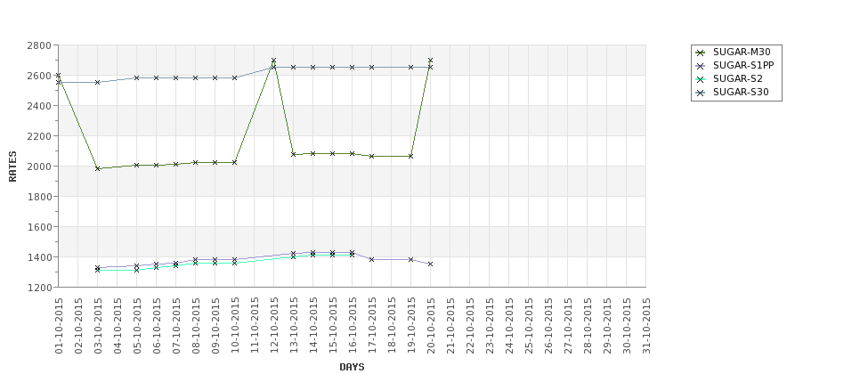Viewport: 868px width, 382px height.
Task: Click the 31-10-2015 date label
Action: (646, 326)
